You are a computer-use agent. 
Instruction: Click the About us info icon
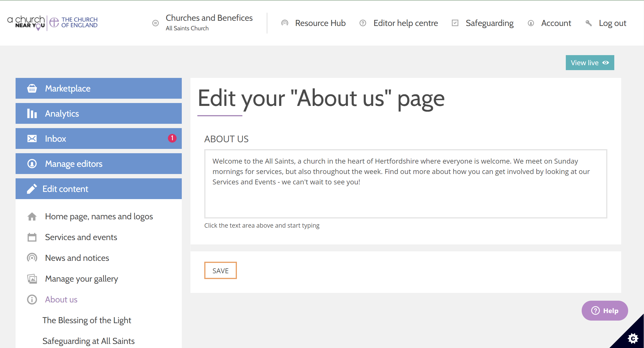pos(32,300)
